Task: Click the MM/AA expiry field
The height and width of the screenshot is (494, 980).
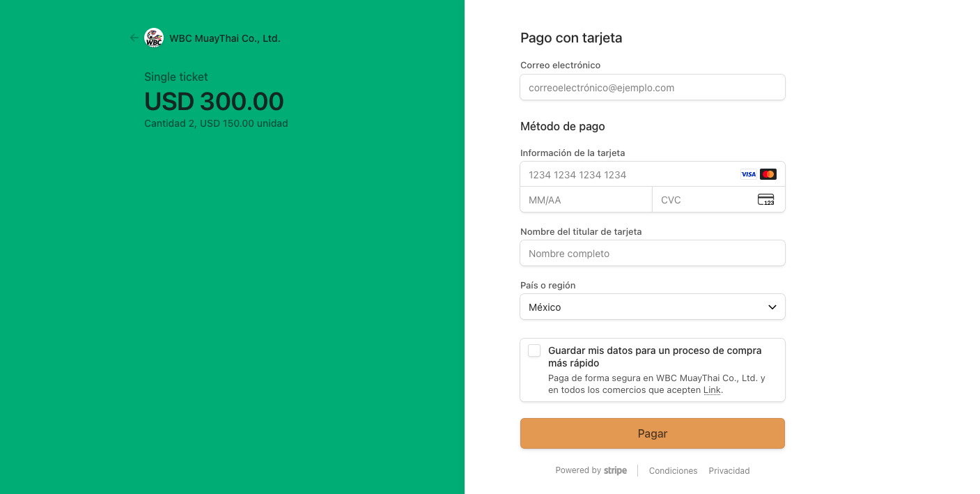Action: point(586,200)
